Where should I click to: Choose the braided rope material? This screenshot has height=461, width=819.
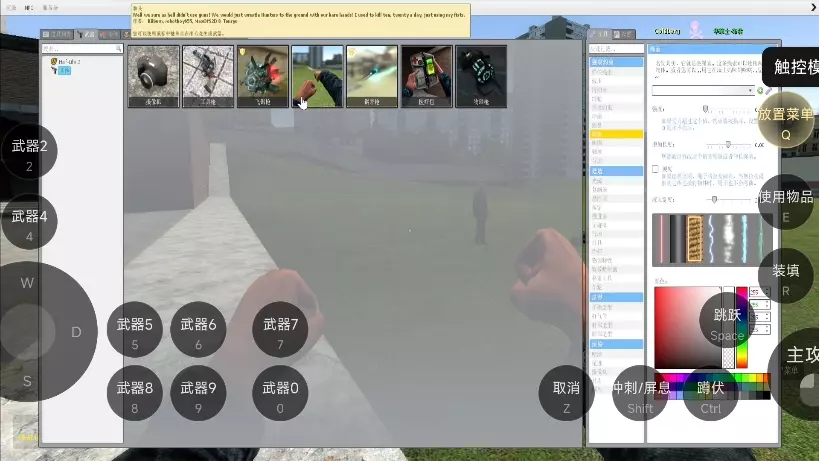coord(694,238)
